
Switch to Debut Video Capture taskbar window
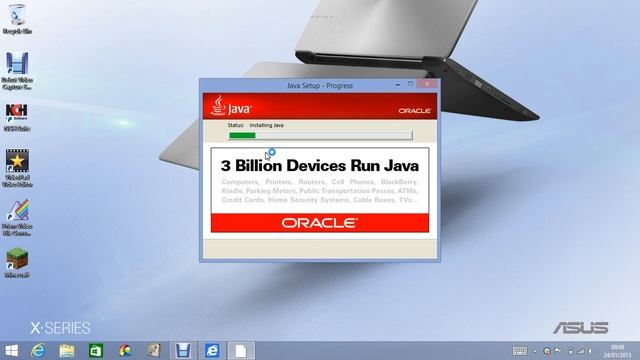click(183, 351)
